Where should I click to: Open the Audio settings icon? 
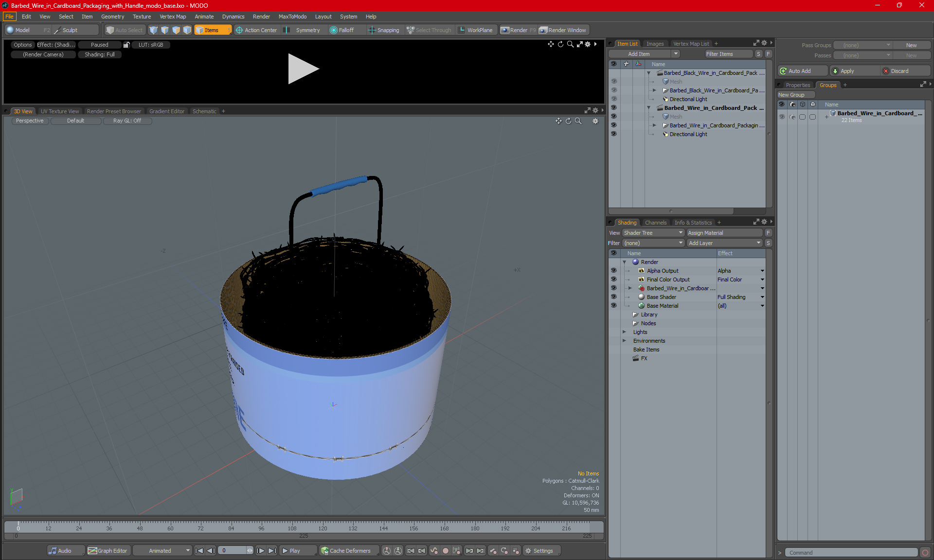[53, 551]
